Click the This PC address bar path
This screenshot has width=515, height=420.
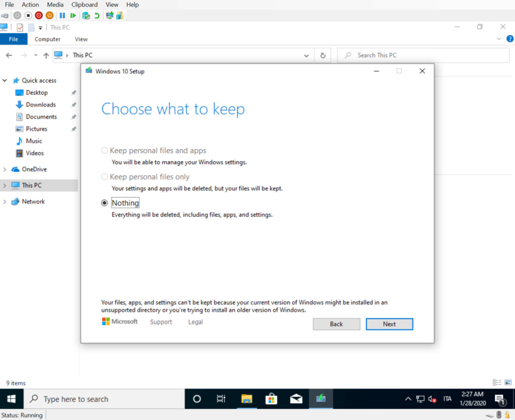(x=82, y=55)
